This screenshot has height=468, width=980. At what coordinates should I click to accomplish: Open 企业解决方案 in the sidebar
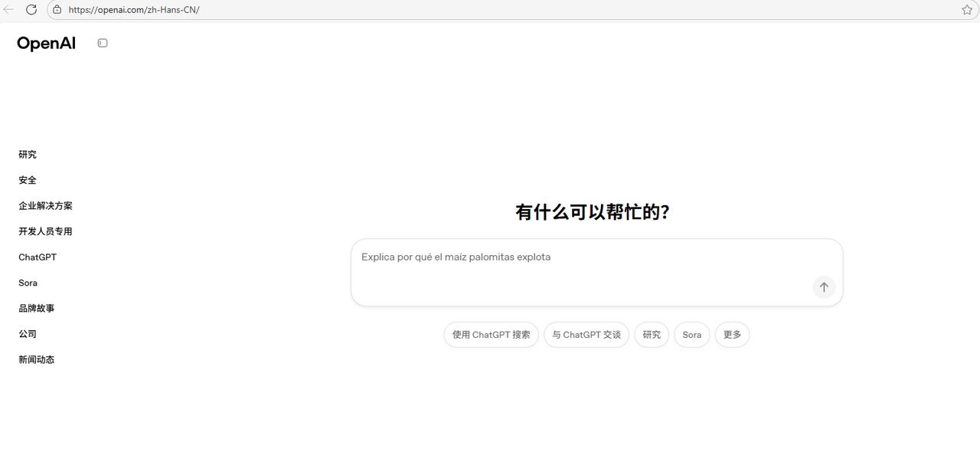[x=45, y=206]
